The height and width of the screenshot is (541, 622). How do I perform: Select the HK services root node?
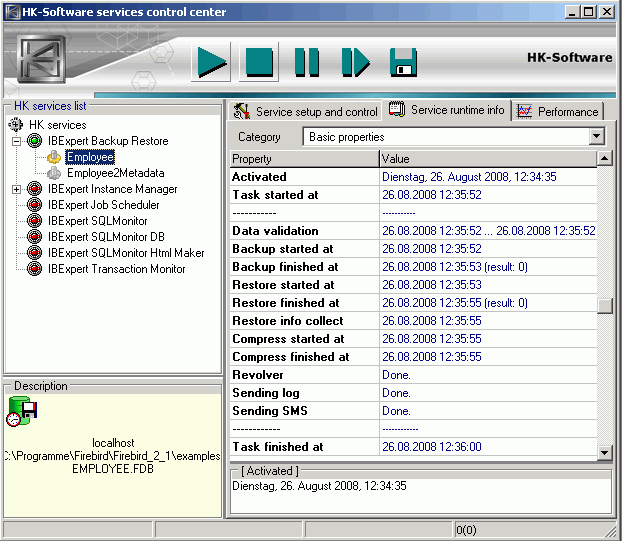point(58,125)
